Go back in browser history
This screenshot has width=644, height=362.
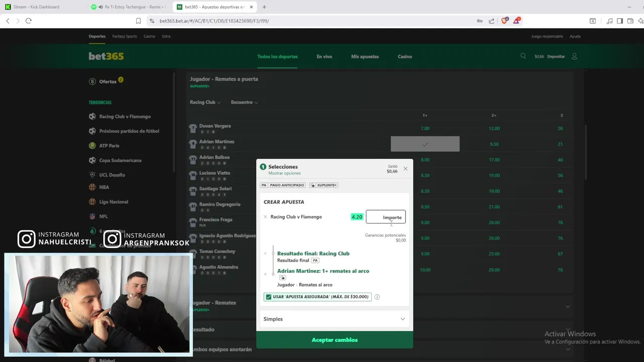pyautogui.click(x=8, y=21)
